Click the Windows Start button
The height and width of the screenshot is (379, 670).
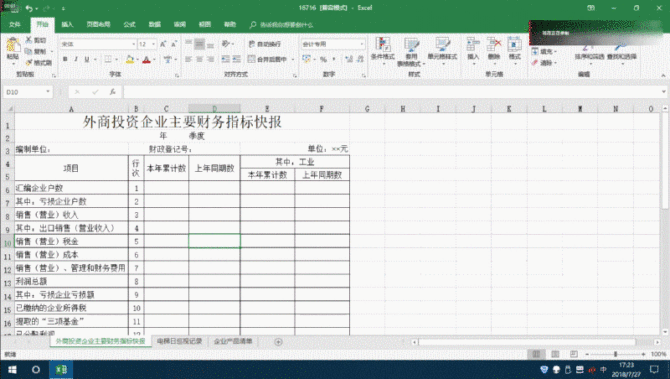(12, 370)
